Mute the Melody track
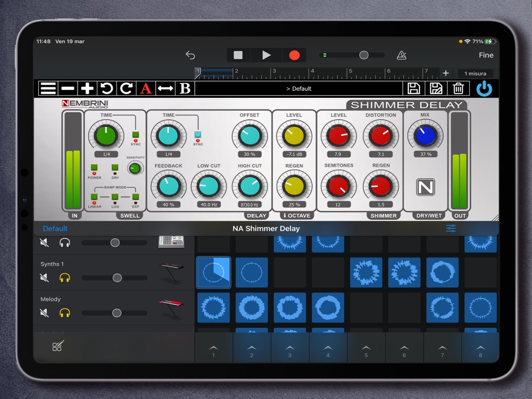This screenshot has height=399, width=532. point(44,313)
